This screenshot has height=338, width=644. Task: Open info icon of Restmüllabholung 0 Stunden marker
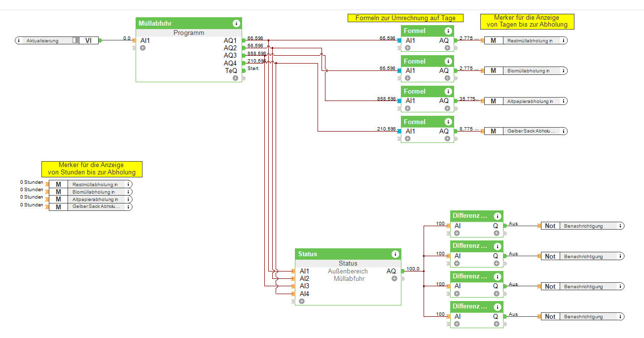click(128, 184)
